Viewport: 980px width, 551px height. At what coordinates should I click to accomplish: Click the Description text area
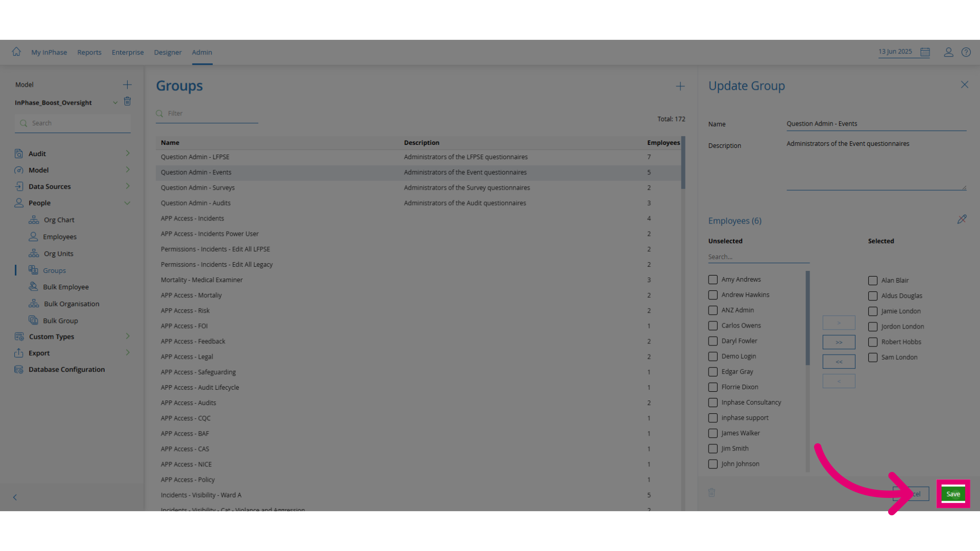(876, 164)
